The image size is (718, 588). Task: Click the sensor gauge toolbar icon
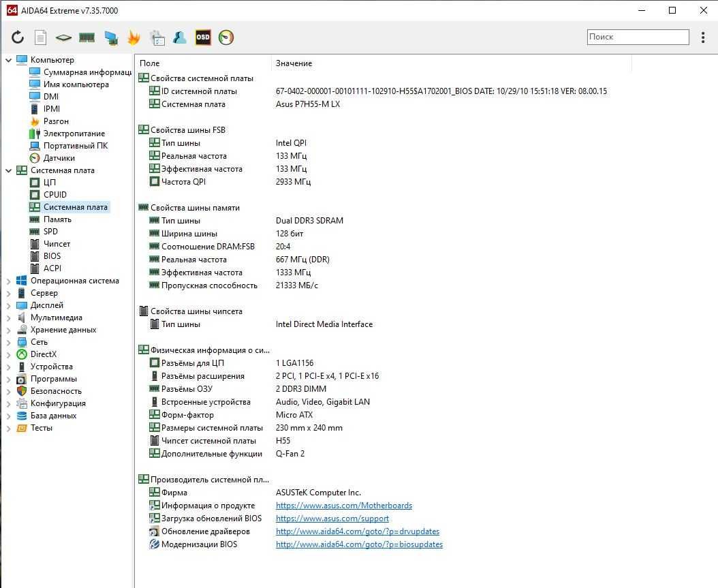click(x=226, y=37)
